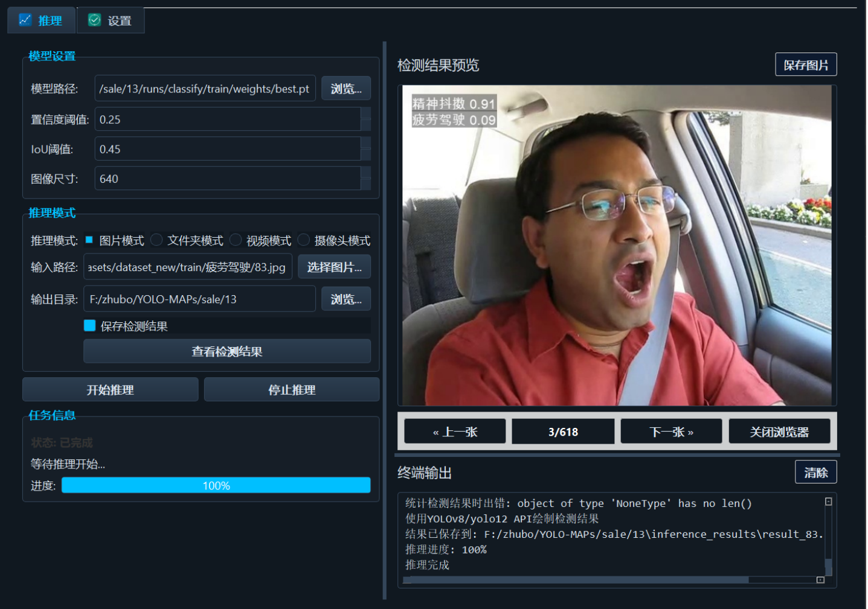Viewport: 868px width, 609px height.
Task: Click terminal horizontal scrollbar right arrow
Action: tap(820, 580)
